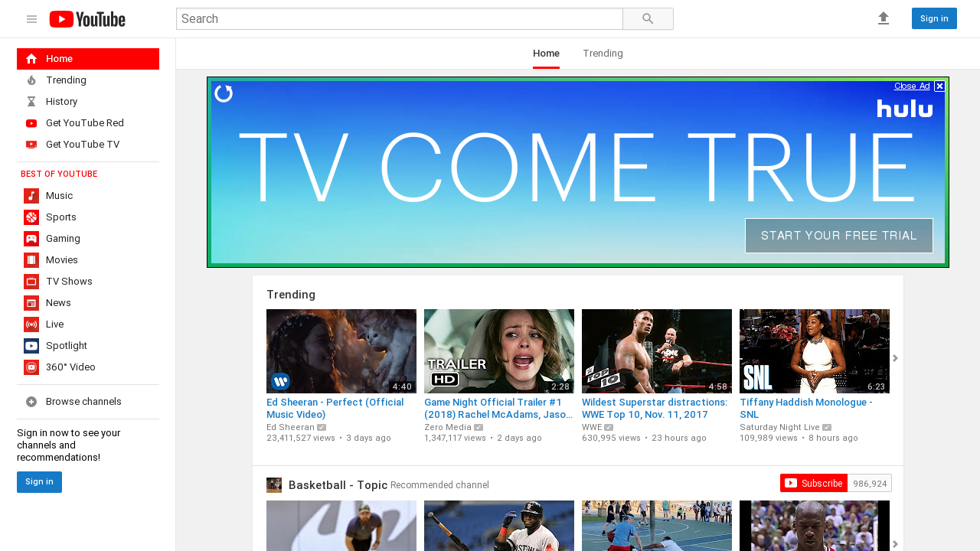Open the Ed Sheeran Perfect video title

(336, 409)
